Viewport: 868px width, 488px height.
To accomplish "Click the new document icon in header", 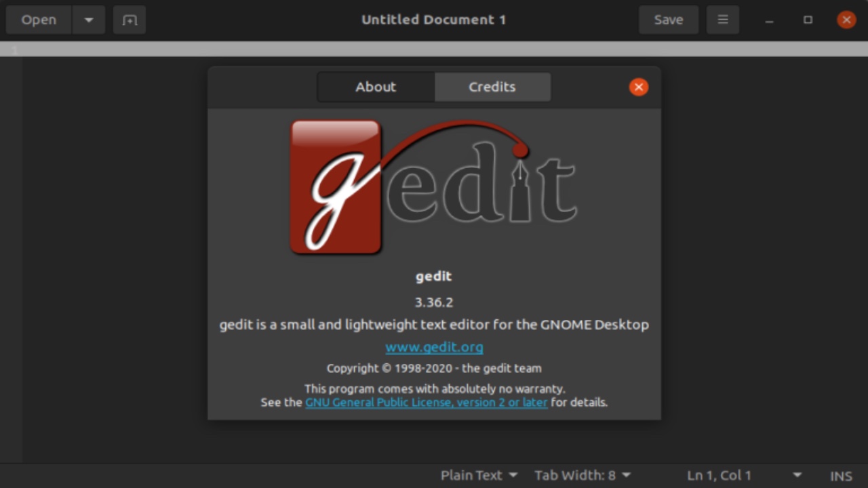I will (130, 20).
